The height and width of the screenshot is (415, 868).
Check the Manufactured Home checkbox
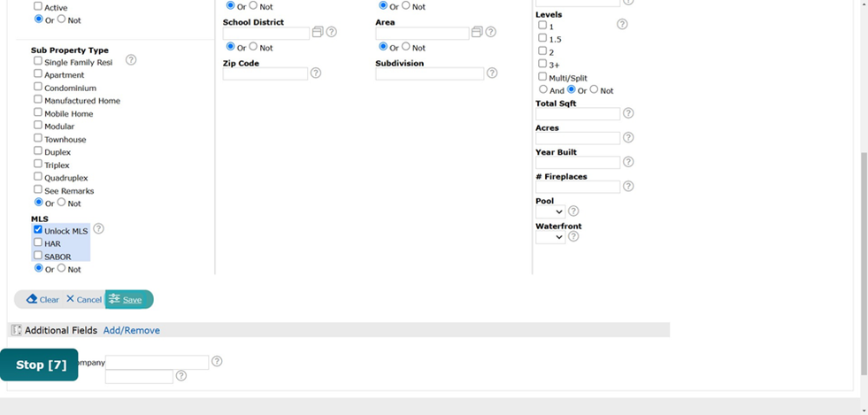[x=38, y=99]
